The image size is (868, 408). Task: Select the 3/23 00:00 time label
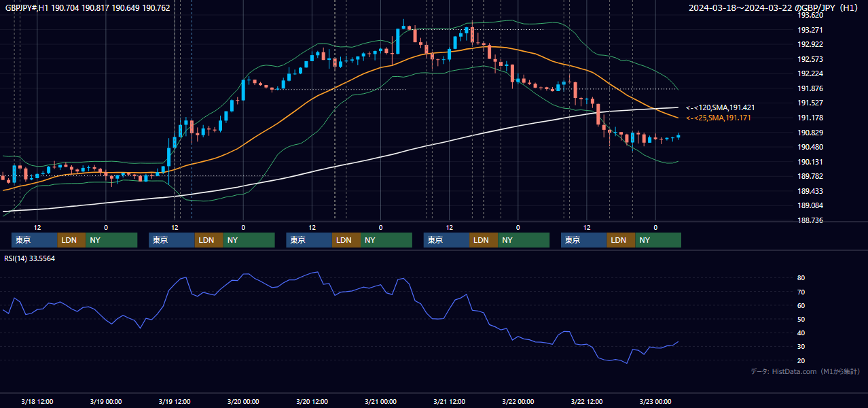(655, 401)
